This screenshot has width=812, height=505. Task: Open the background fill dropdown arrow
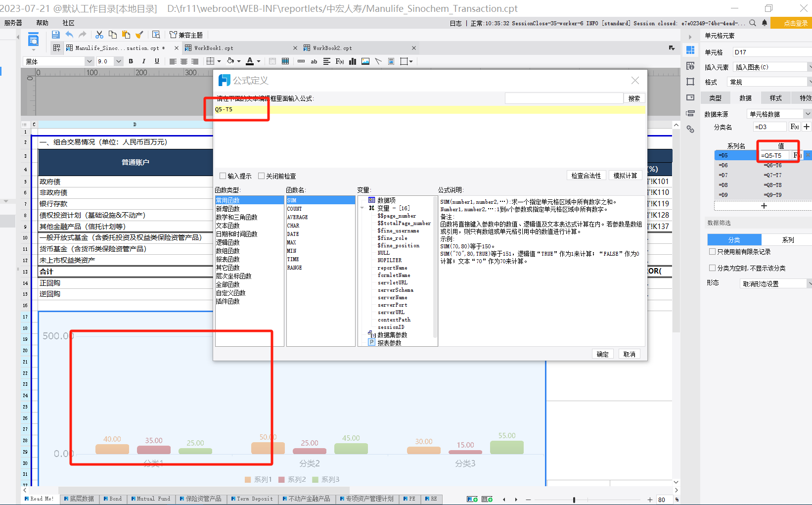[x=239, y=61]
